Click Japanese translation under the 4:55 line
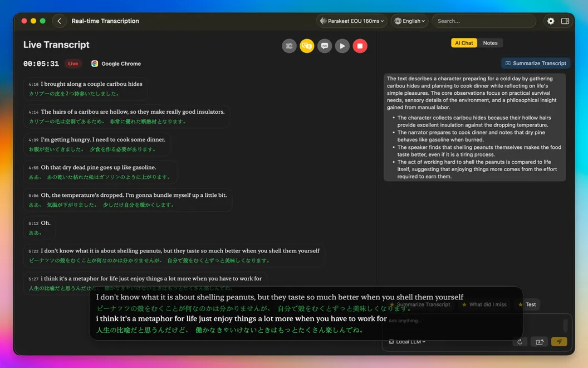 (x=99, y=177)
